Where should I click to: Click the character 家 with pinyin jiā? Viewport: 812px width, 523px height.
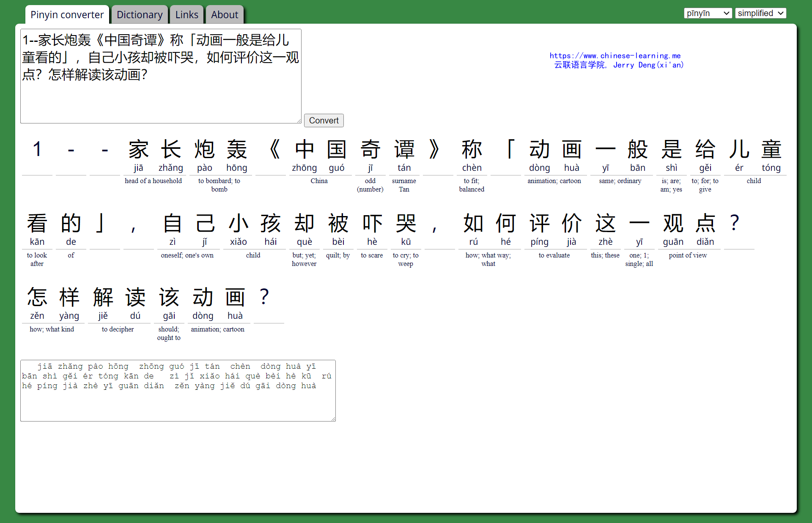(x=138, y=149)
